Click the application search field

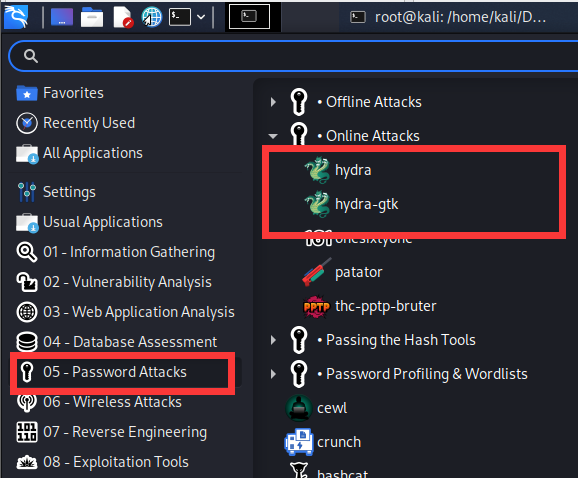[x=295, y=56]
